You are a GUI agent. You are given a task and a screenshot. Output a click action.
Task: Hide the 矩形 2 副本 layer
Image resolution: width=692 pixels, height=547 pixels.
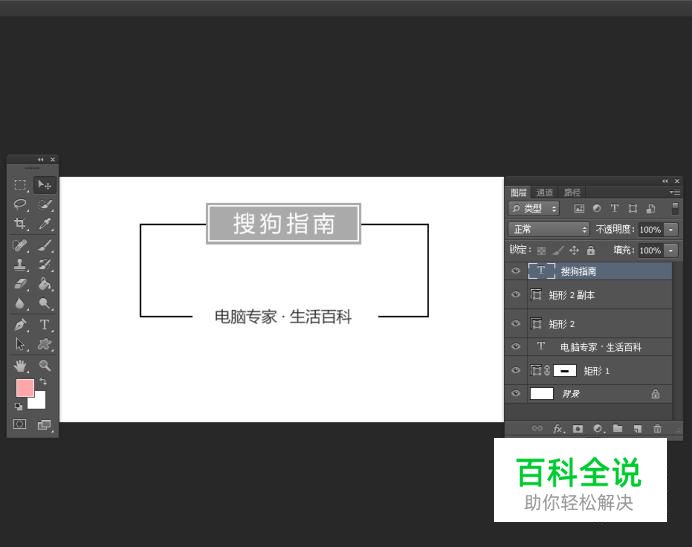515,294
